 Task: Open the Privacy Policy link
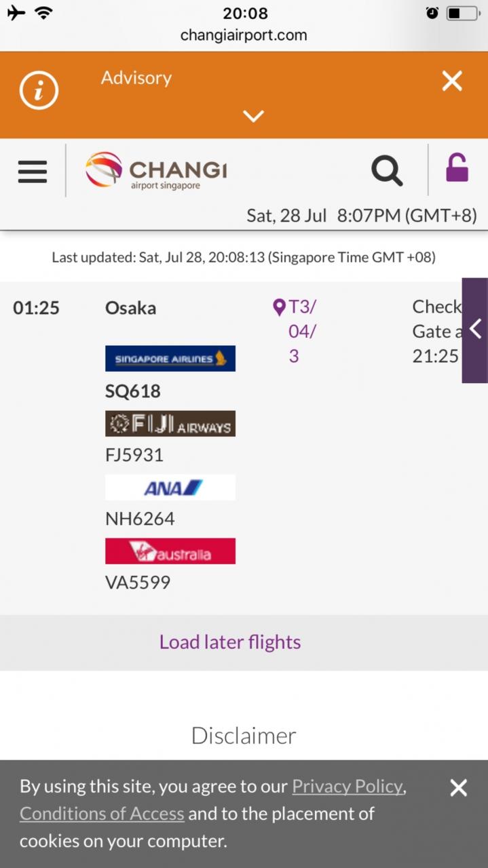348,787
